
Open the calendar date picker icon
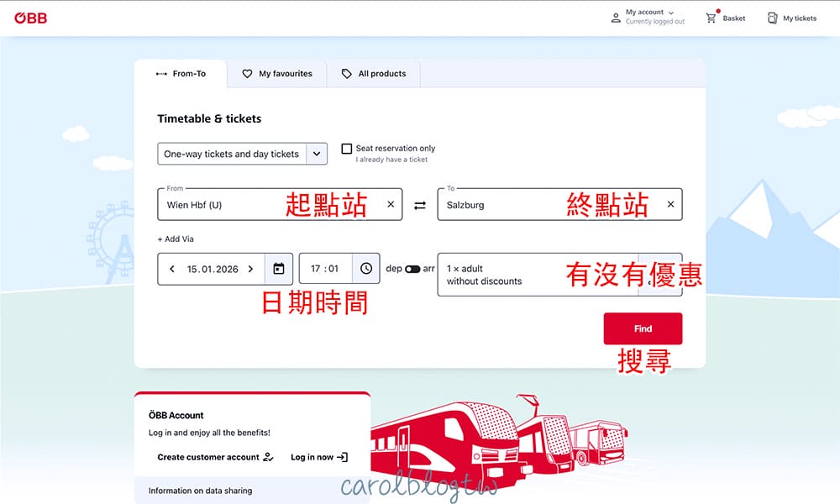point(278,267)
